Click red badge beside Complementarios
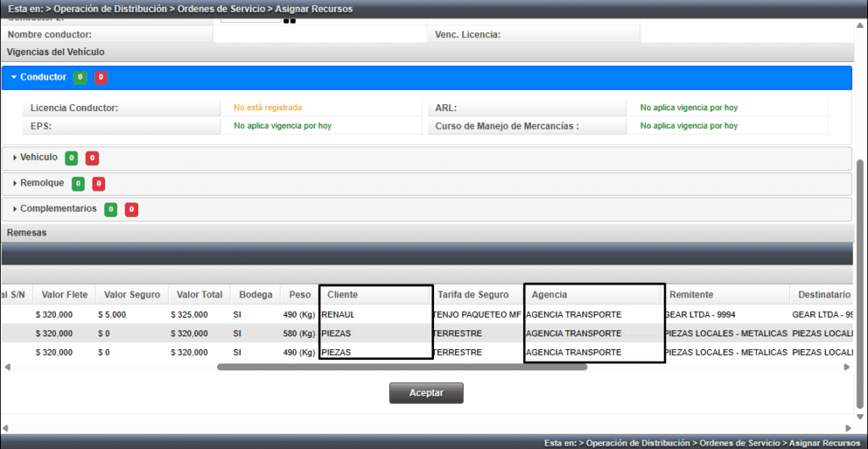 (x=131, y=209)
